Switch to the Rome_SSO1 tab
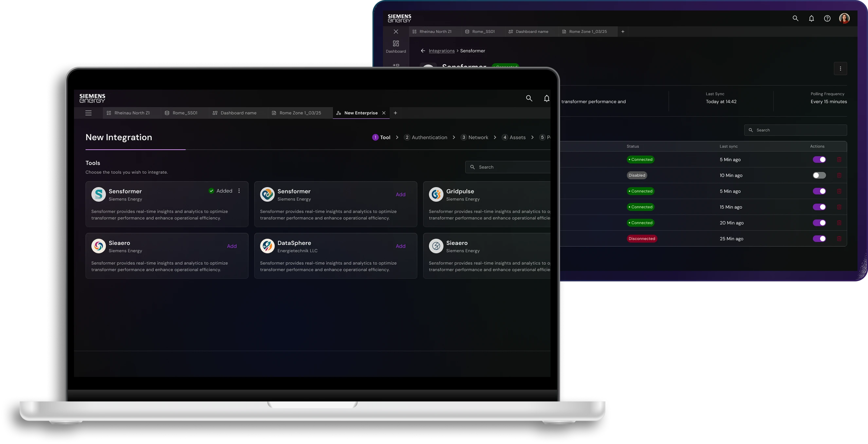This screenshot has width=868, height=444. (x=185, y=113)
